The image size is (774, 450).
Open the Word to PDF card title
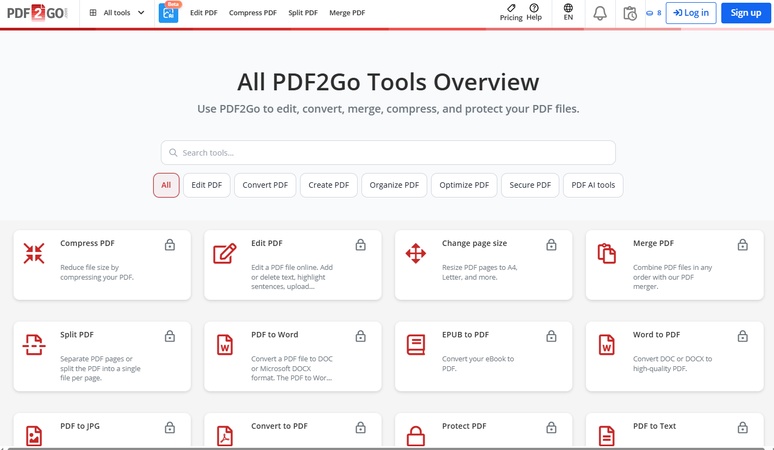(x=657, y=335)
